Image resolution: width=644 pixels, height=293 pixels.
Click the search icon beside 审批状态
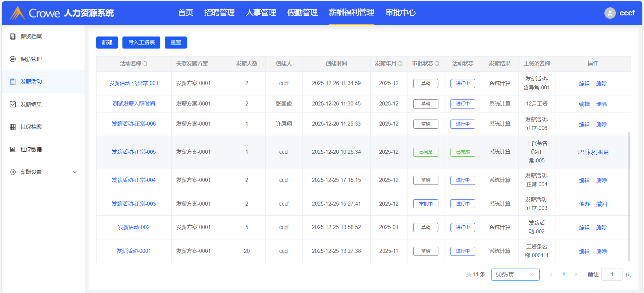click(437, 64)
